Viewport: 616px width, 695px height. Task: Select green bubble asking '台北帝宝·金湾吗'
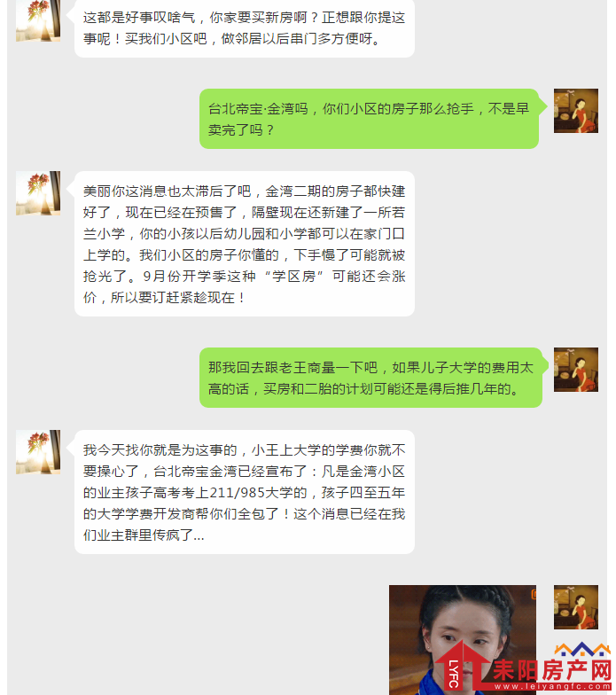pyautogui.click(x=369, y=119)
